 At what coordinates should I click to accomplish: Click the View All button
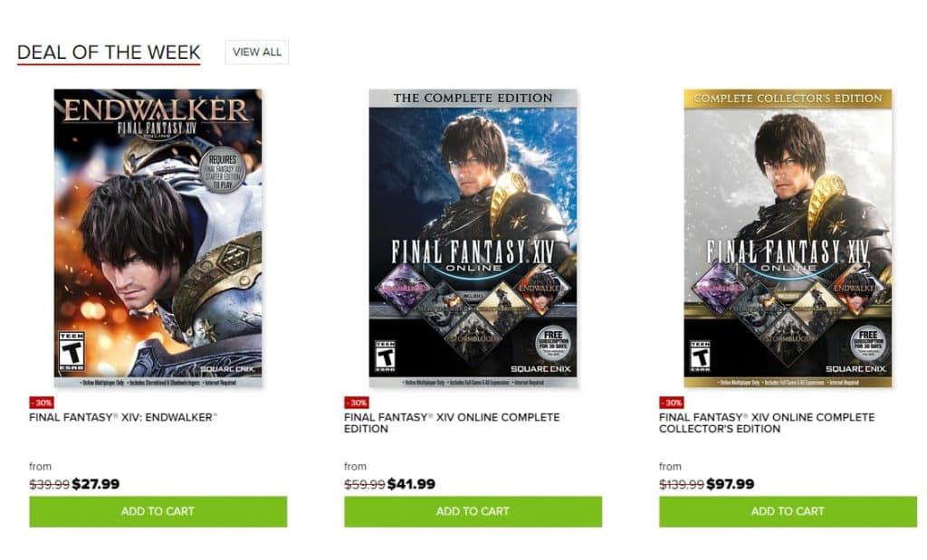(256, 52)
